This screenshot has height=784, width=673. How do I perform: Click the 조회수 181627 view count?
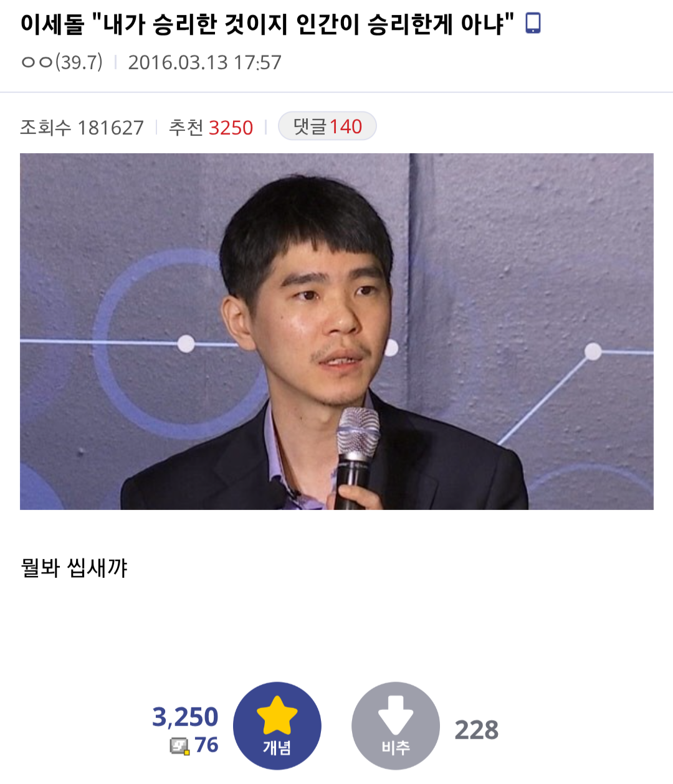pyautogui.click(x=82, y=128)
